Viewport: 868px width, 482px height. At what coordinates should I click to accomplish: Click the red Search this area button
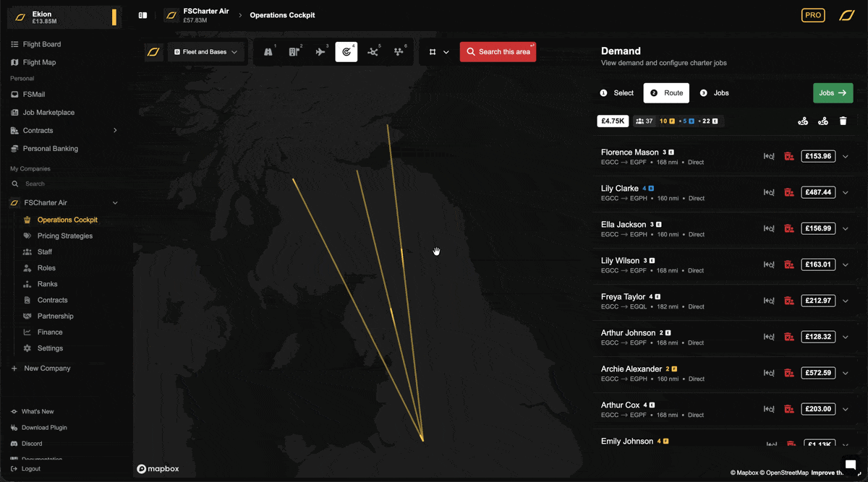pyautogui.click(x=498, y=52)
